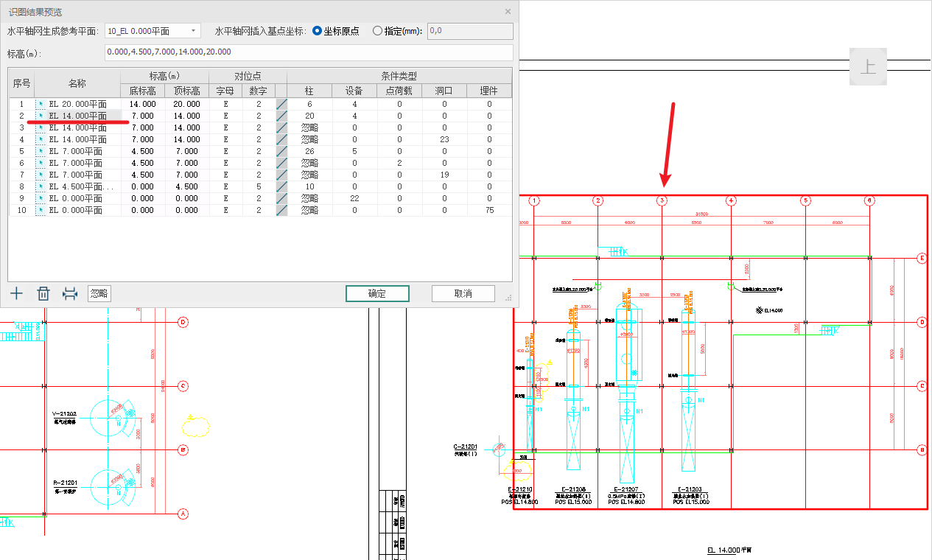Click the 标高(m) input field
The image size is (932, 560).
coord(308,52)
